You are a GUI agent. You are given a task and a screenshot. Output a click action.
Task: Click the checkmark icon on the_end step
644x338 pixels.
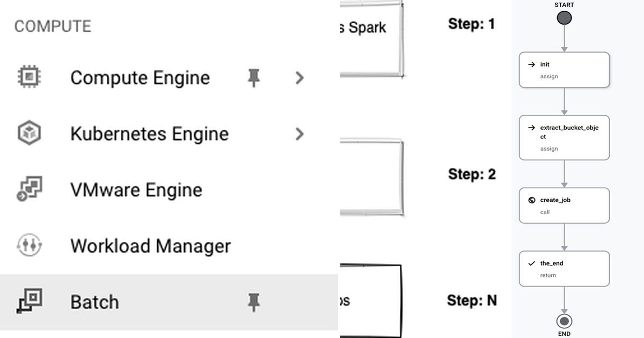click(531, 263)
